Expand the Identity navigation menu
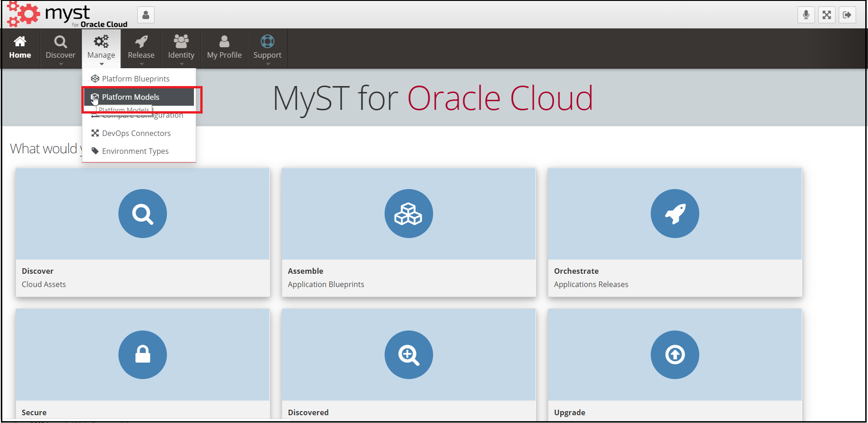 coord(181,49)
